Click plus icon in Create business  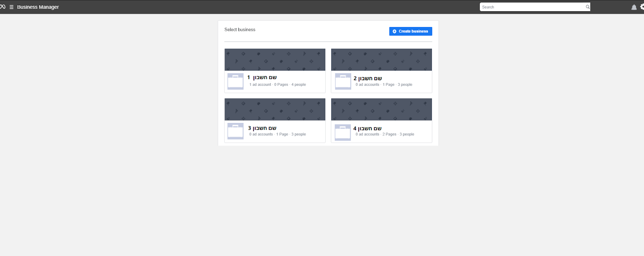pos(394,31)
